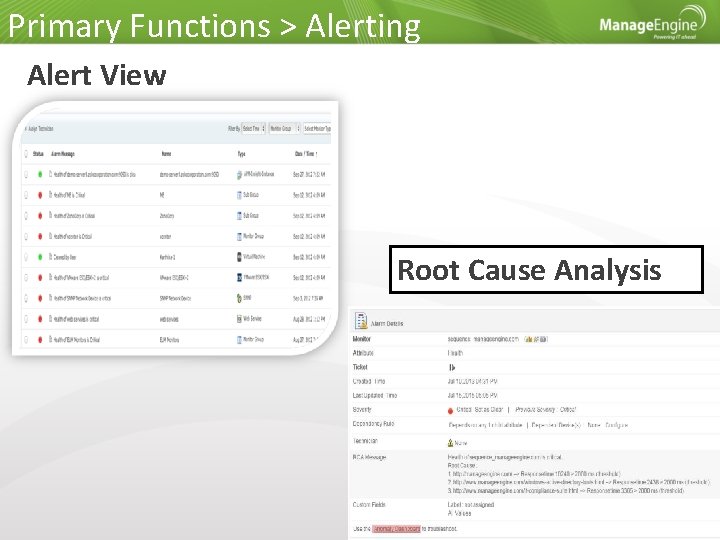Open the Select Time filter dropdown
720x540 pixels.
[253, 129]
